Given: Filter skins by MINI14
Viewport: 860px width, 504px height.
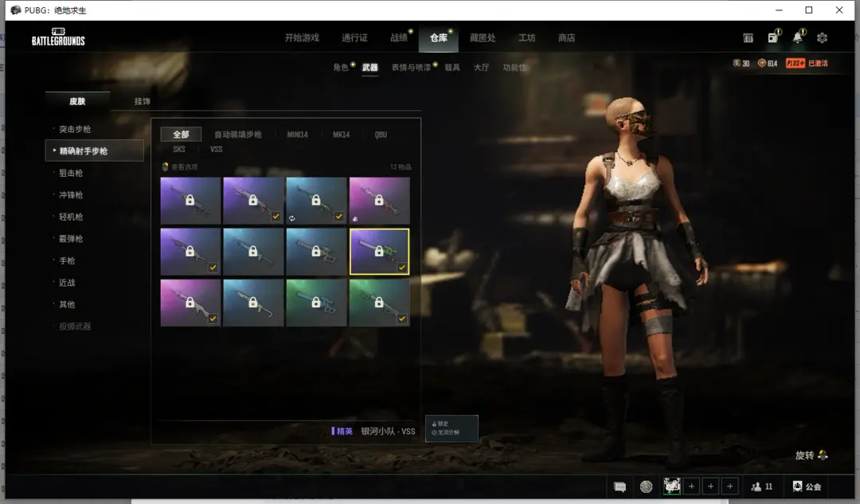Looking at the screenshot, I should coord(297,135).
